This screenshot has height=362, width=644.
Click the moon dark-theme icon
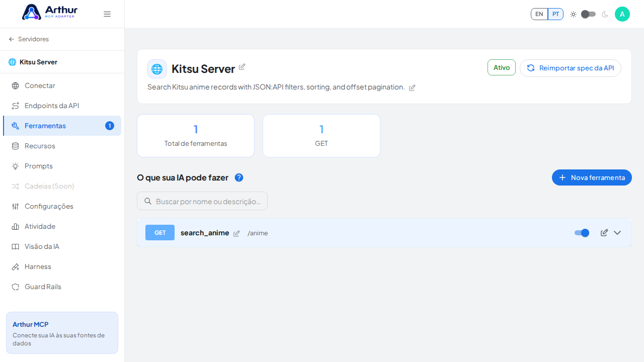605,14
